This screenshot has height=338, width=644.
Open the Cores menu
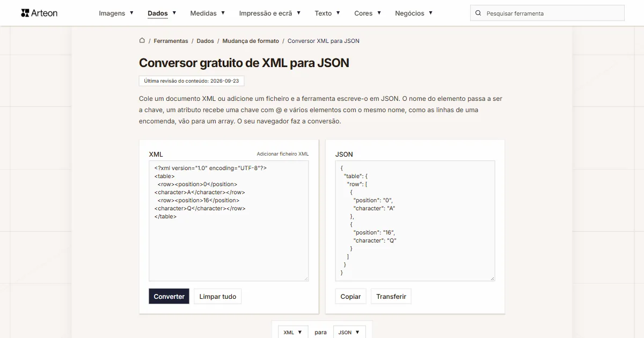(x=363, y=13)
